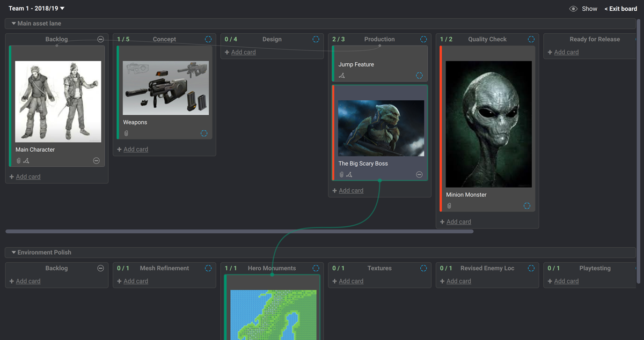Click the paperclip icon on Minion Monster card

(x=449, y=206)
